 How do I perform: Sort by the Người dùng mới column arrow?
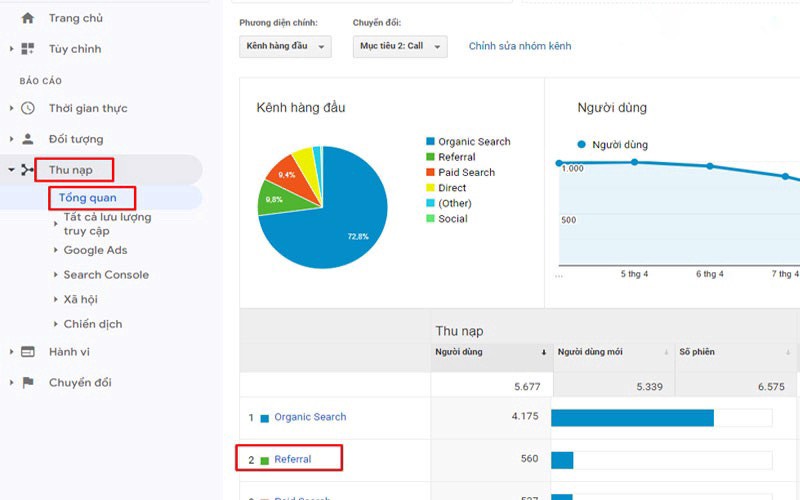coord(666,352)
